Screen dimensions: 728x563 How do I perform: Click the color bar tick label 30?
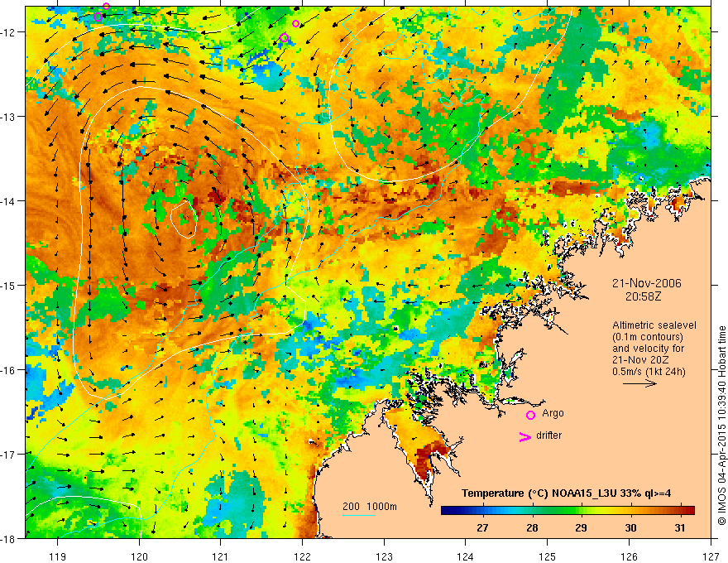(630, 527)
